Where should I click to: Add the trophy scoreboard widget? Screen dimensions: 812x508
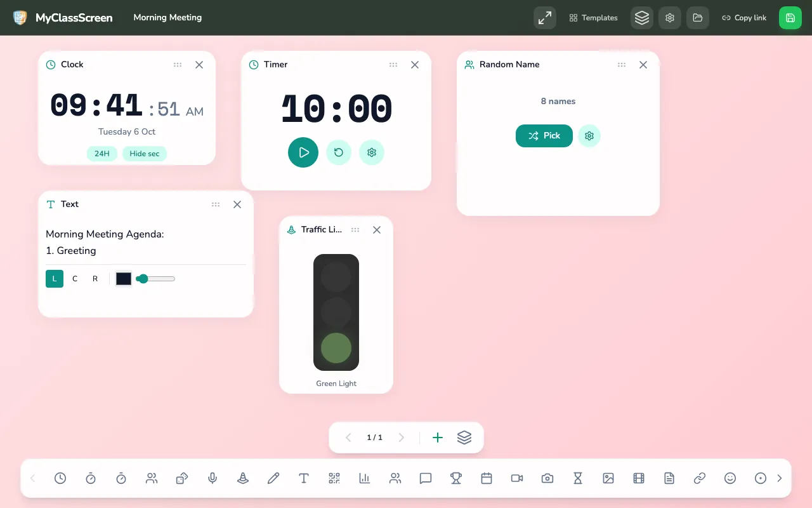tap(456, 478)
